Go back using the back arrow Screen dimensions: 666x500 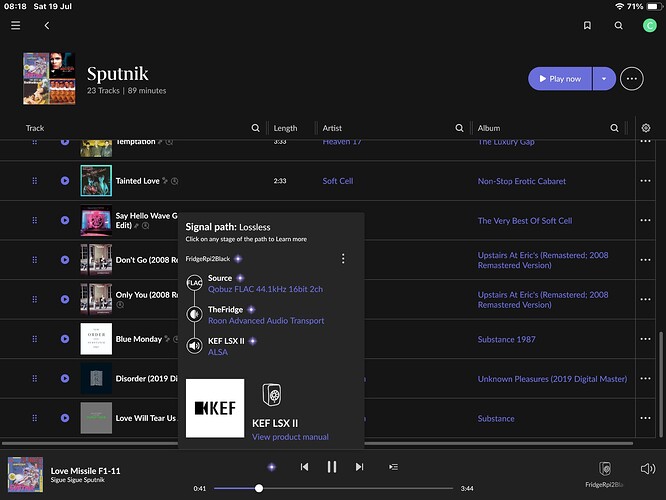coord(47,26)
